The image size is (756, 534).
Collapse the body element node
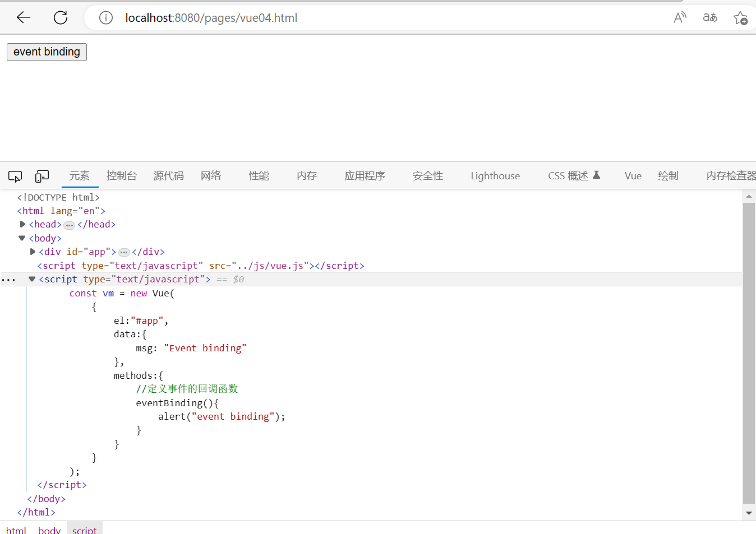[x=22, y=238]
